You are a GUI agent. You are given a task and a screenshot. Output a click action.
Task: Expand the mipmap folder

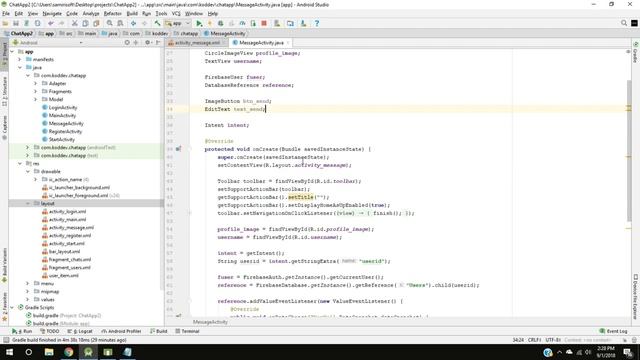tap(28, 291)
